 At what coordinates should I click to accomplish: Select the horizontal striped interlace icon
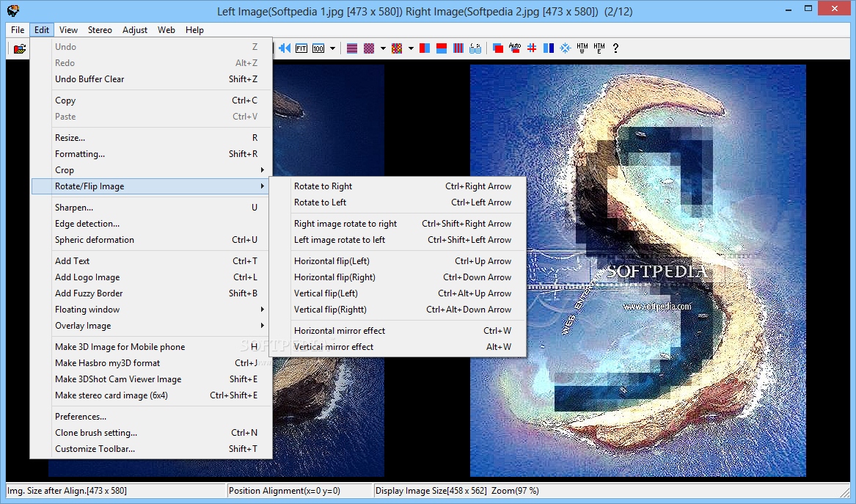(x=352, y=48)
